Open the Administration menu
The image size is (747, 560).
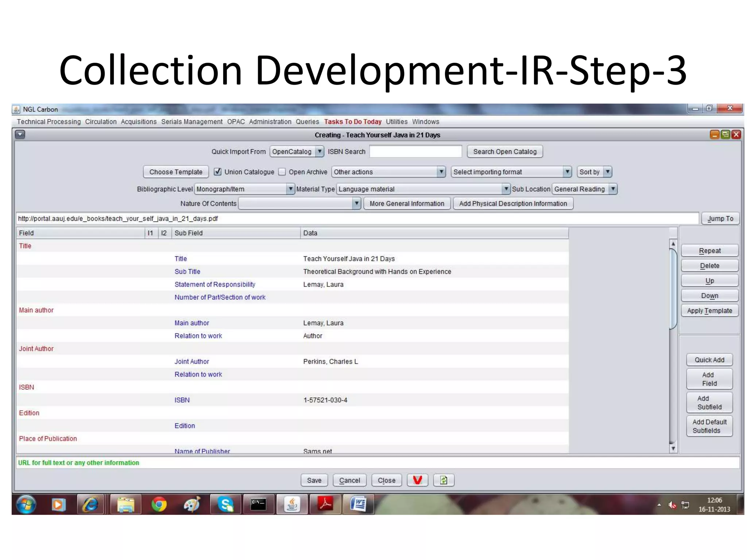pos(270,121)
